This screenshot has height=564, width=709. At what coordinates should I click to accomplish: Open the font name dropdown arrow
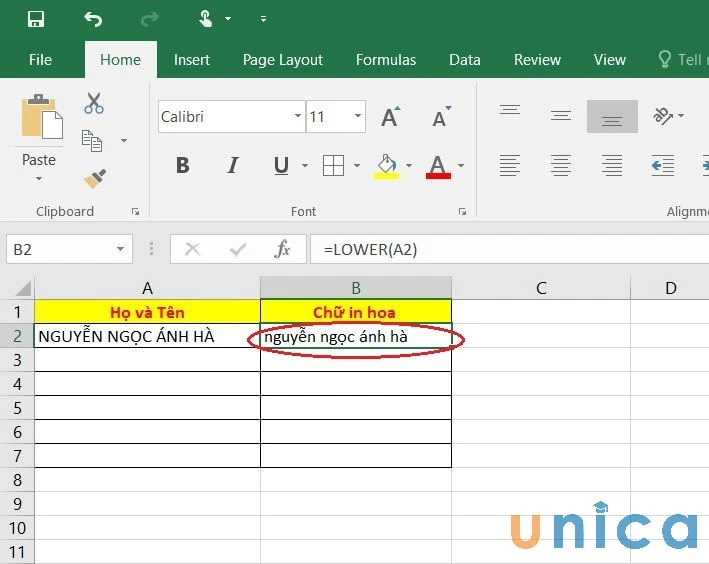[x=298, y=116]
